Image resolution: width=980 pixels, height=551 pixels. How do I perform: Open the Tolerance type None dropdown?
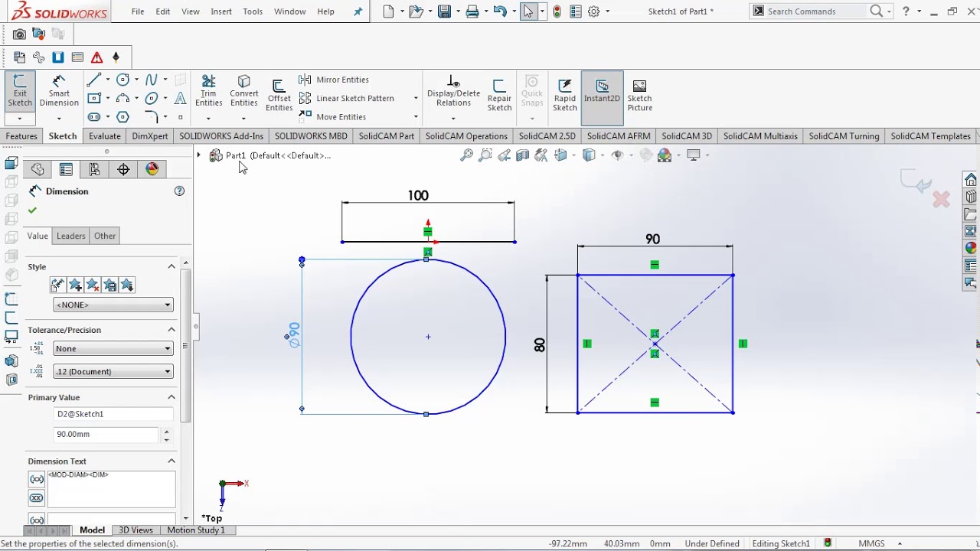pyautogui.click(x=113, y=348)
